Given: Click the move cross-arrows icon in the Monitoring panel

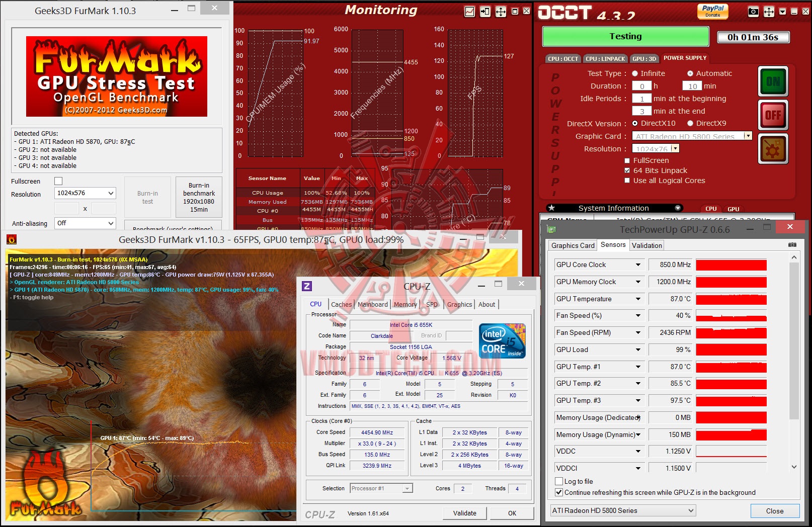Looking at the screenshot, I should pos(501,11).
